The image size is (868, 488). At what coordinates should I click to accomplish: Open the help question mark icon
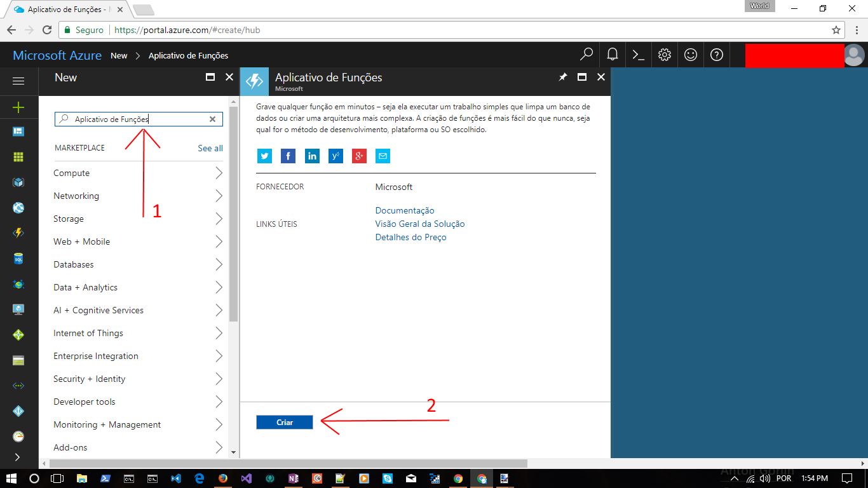[717, 55]
